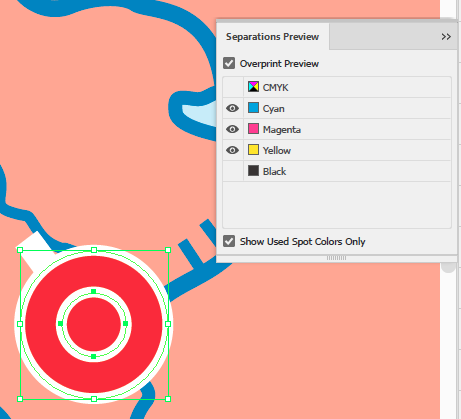Select the Magenta row label
The image size is (461, 419).
282,130
